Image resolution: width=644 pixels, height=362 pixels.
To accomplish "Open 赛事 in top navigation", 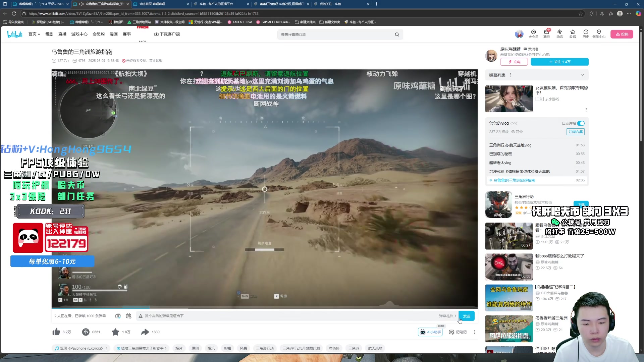I will tap(127, 34).
